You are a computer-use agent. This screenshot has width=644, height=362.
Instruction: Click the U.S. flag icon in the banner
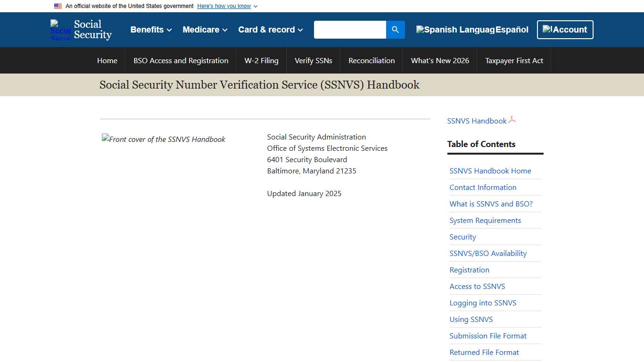58,6
